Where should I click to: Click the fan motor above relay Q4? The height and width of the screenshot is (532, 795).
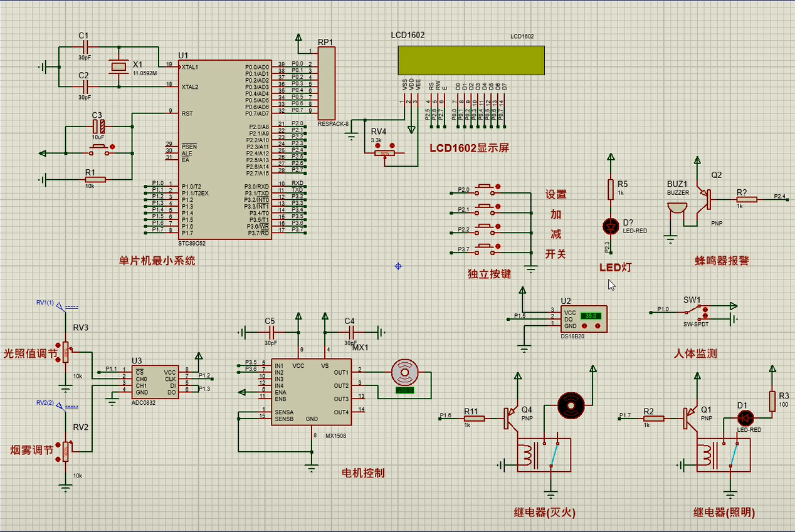pyautogui.click(x=571, y=406)
